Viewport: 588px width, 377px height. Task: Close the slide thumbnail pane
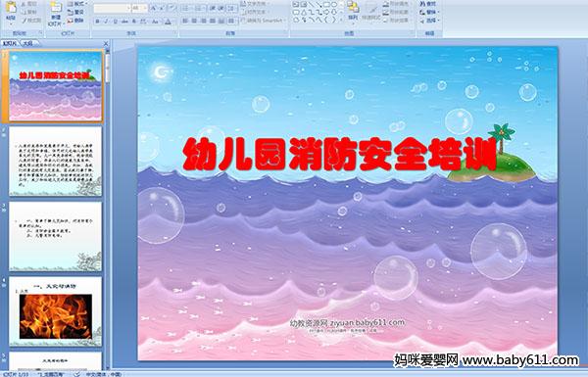coord(106,43)
